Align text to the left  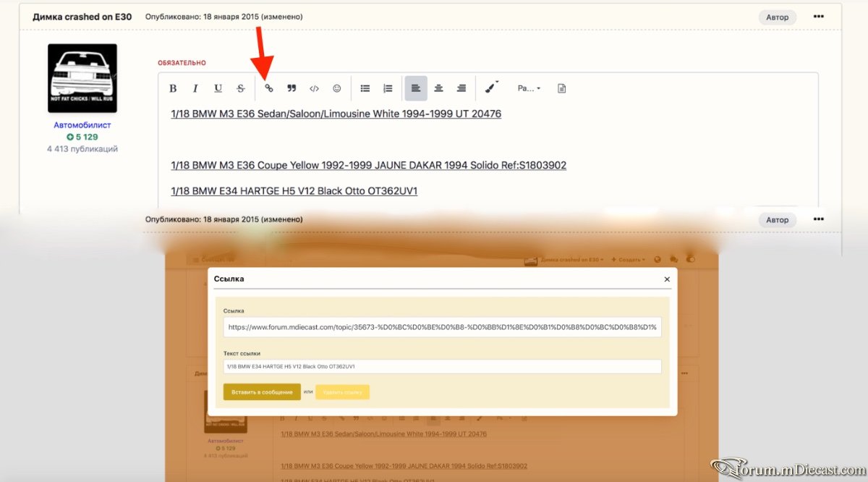(x=416, y=88)
